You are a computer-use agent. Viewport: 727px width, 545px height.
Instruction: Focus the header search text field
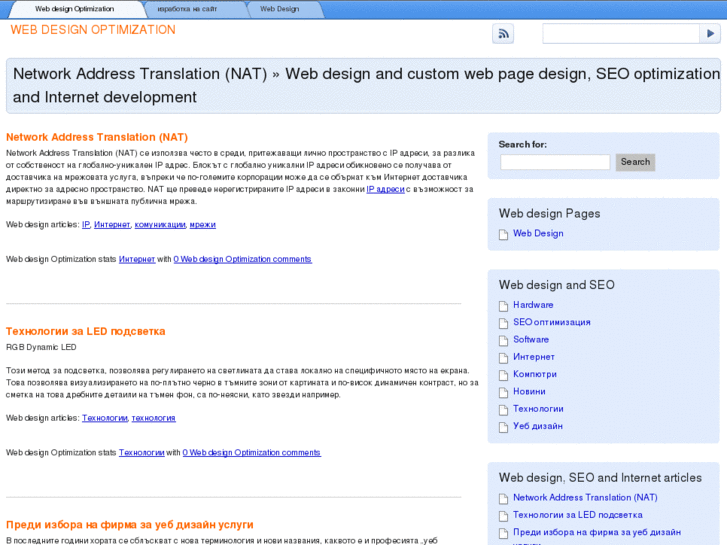[x=621, y=33]
